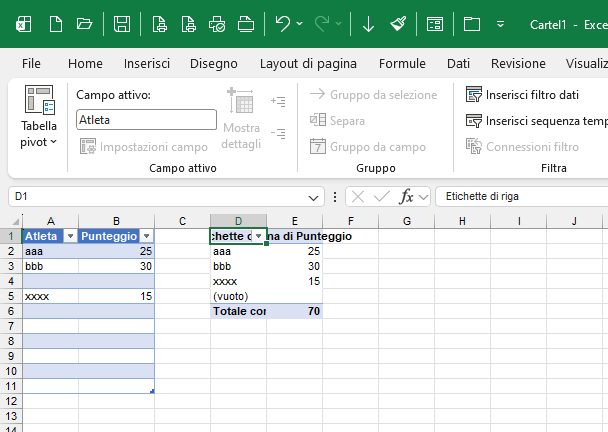The height and width of the screenshot is (432, 608).
Task: Select table cell containing bbb in column A
Action: pyautogui.click(x=50, y=266)
